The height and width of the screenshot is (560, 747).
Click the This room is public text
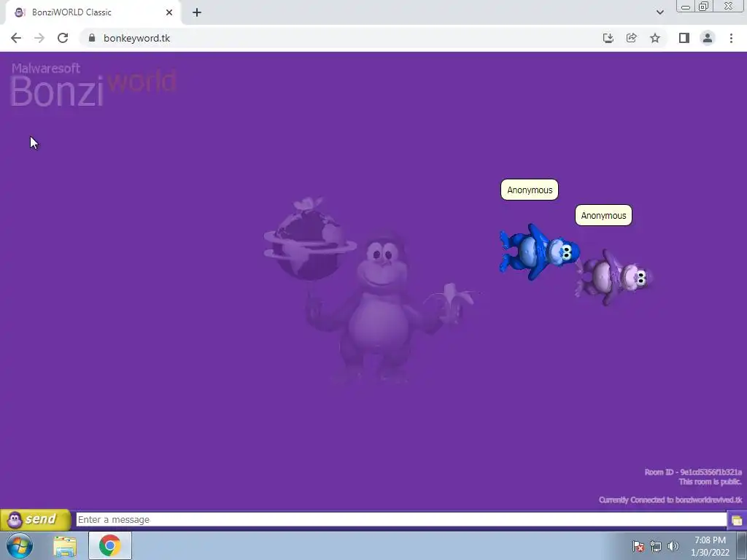[711, 482]
